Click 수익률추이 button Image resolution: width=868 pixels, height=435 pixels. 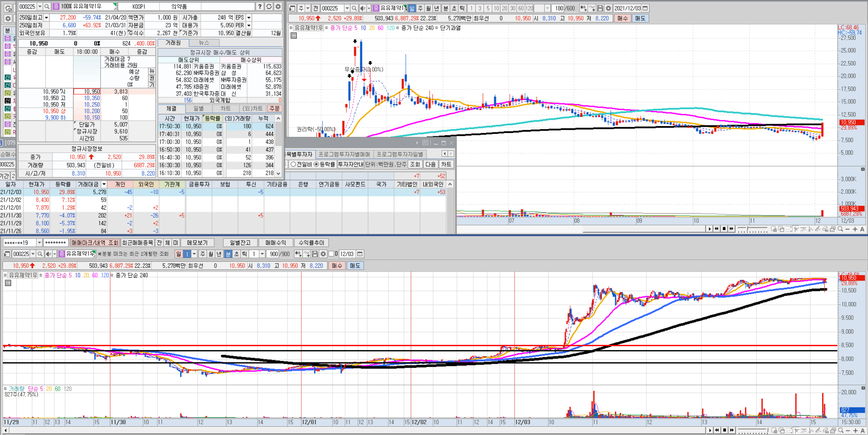(311, 243)
